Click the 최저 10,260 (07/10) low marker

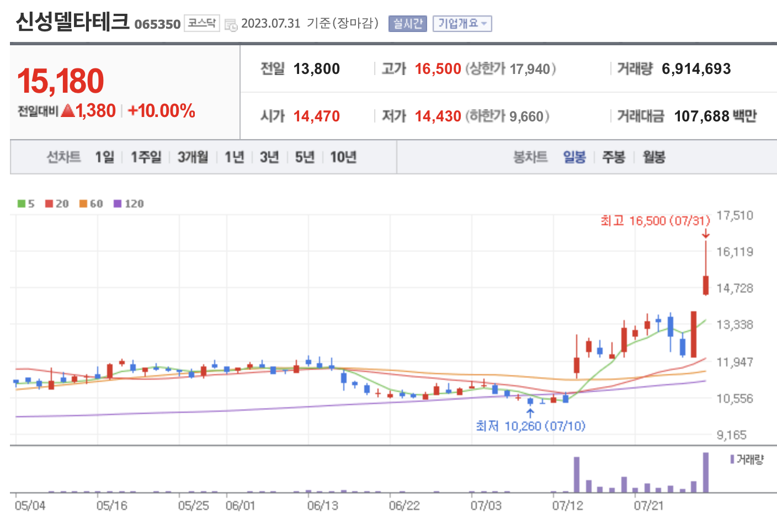(530, 426)
